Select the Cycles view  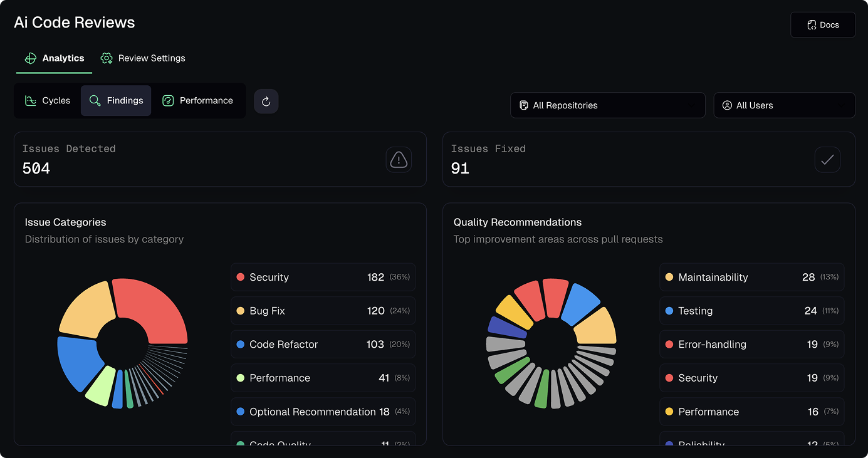tap(48, 100)
